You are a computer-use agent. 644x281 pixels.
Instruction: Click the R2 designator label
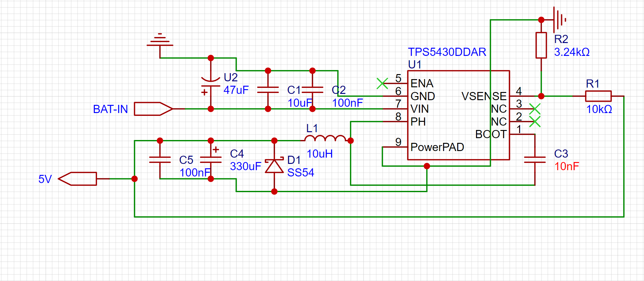(561, 39)
